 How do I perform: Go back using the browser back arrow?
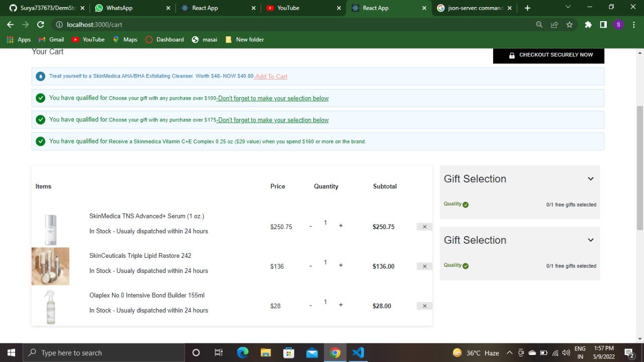[x=10, y=24]
